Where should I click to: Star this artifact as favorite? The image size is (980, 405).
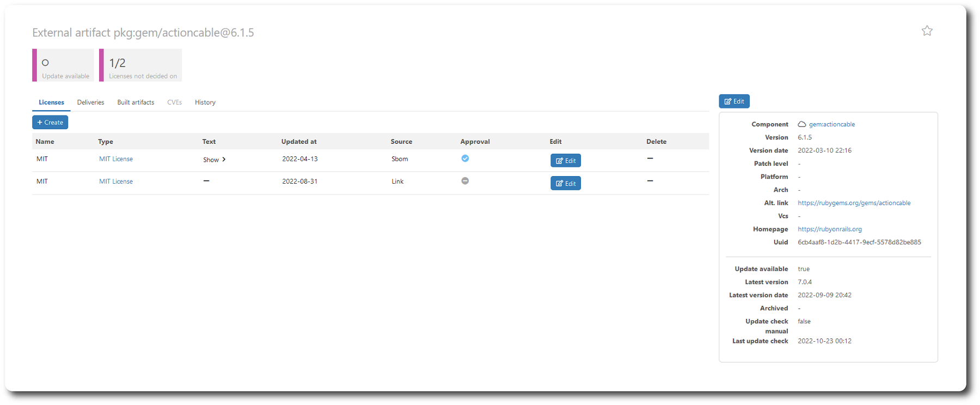point(927,31)
